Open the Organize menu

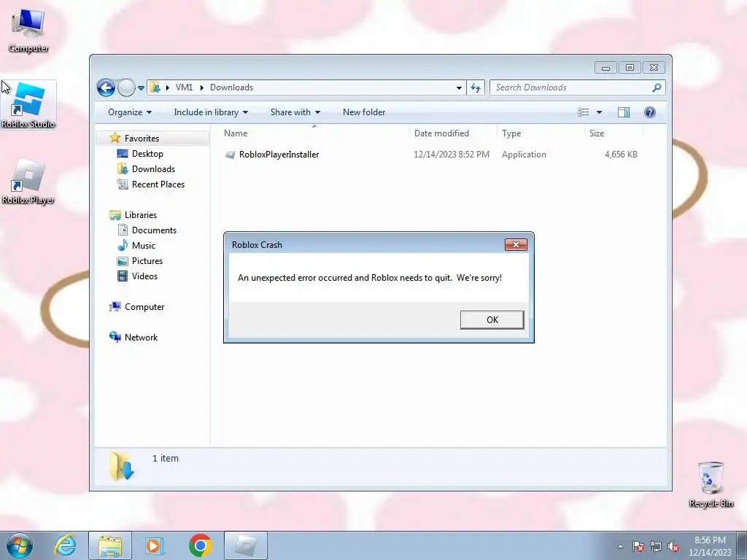coord(130,112)
